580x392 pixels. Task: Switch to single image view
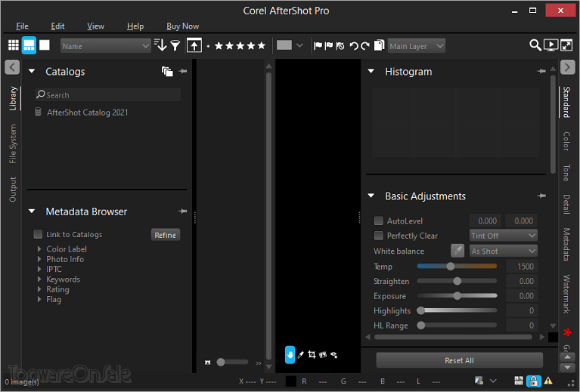(x=45, y=45)
